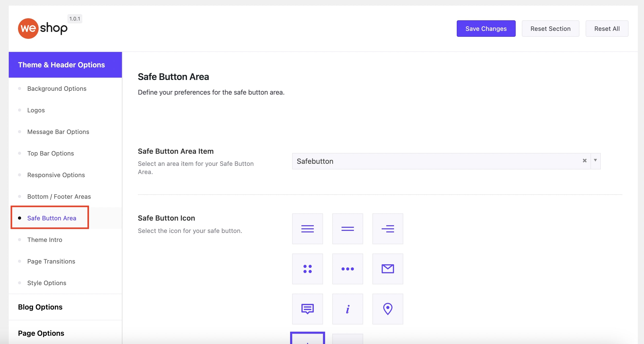Pick the chat message bubble icon
Image resolution: width=644 pixels, height=344 pixels.
coord(307,309)
